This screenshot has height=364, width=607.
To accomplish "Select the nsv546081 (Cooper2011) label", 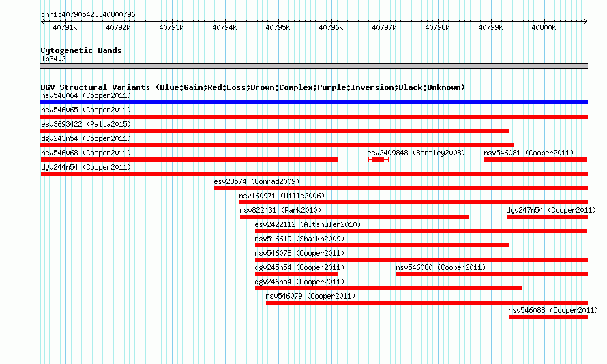I will coord(529,153).
